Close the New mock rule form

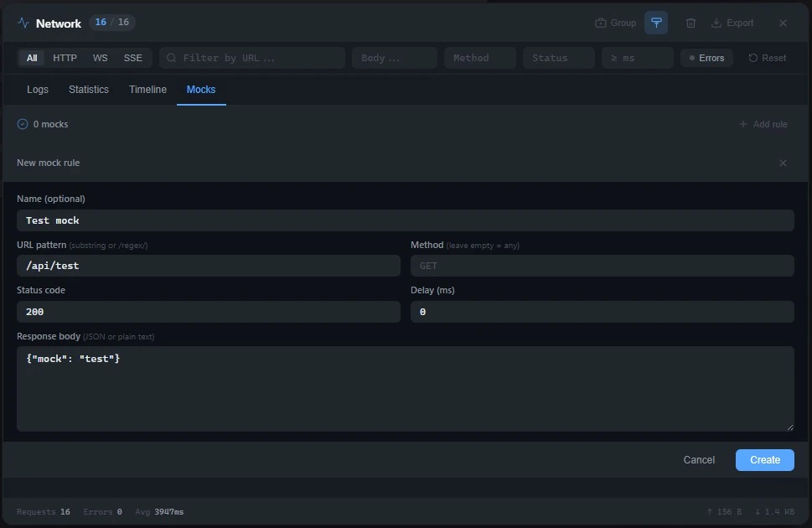(x=783, y=163)
